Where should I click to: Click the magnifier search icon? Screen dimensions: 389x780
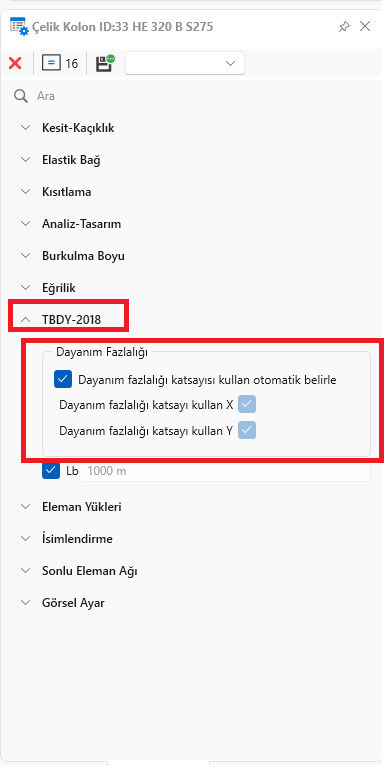coord(21,96)
